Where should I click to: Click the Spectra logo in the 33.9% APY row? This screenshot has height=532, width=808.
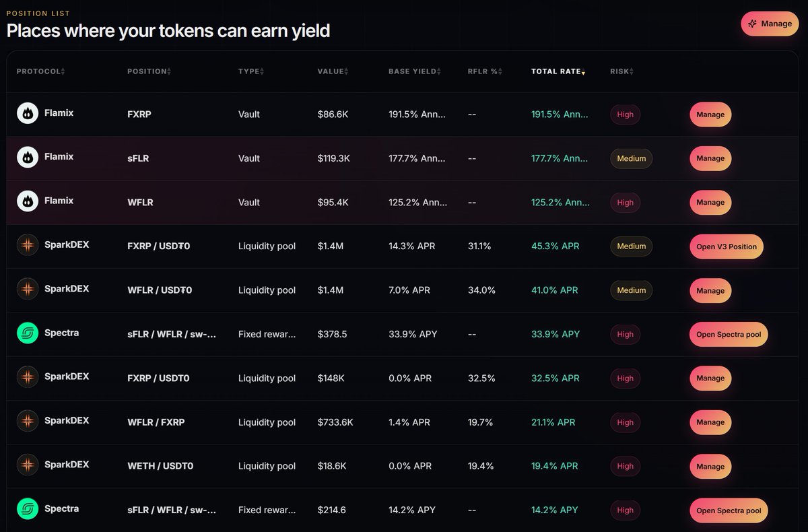(x=28, y=333)
